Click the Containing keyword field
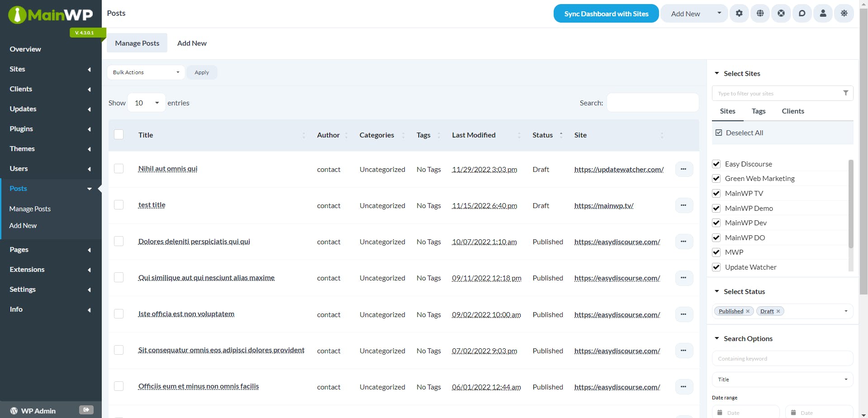Viewport: 868px width, 418px height. [x=783, y=359]
